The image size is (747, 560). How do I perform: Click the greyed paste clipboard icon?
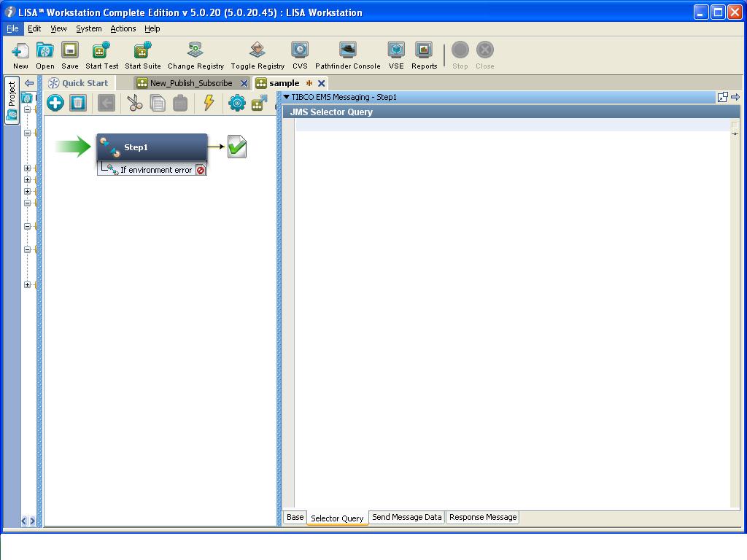tap(180, 103)
